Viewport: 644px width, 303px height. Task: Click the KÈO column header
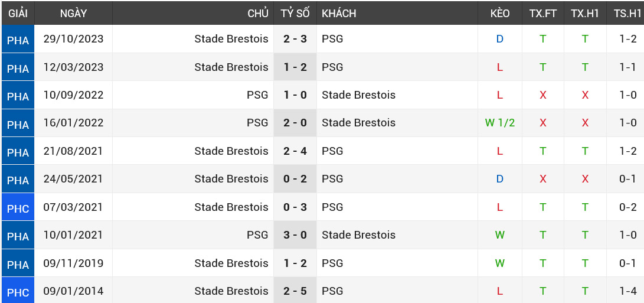pyautogui.click(x=499, y=13)
